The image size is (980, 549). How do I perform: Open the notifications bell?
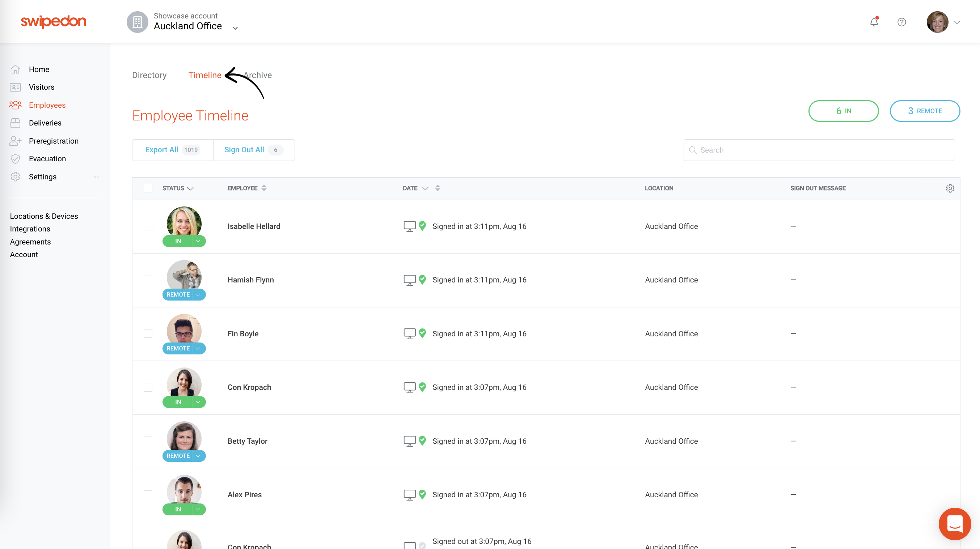tap(874, 22)
